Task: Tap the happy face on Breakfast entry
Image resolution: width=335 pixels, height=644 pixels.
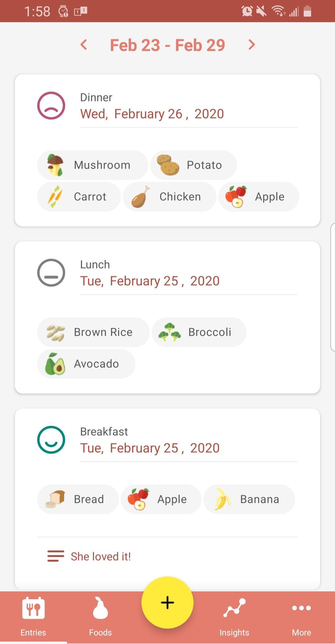Action: [51, 440]
